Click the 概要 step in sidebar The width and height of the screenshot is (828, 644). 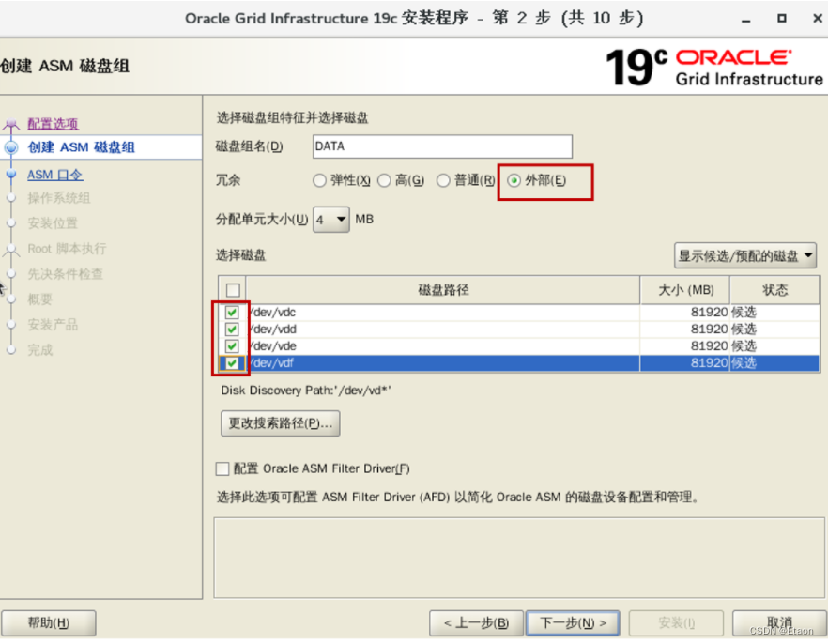[x=39, y=299]
